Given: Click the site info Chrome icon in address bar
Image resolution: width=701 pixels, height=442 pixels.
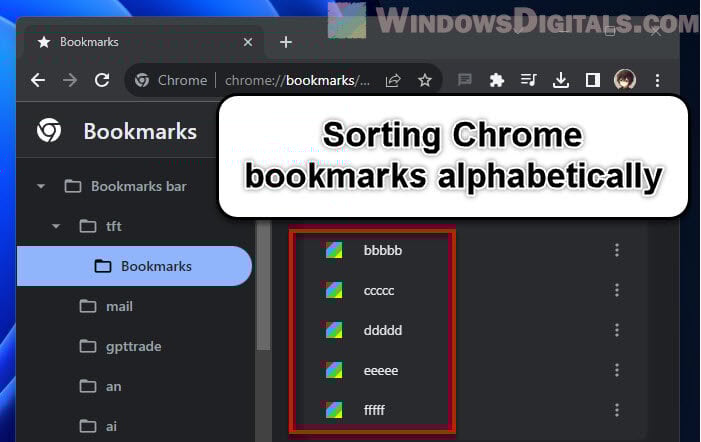Looking at the screenshot, I should pyautogui.click(x=142, y=80).
